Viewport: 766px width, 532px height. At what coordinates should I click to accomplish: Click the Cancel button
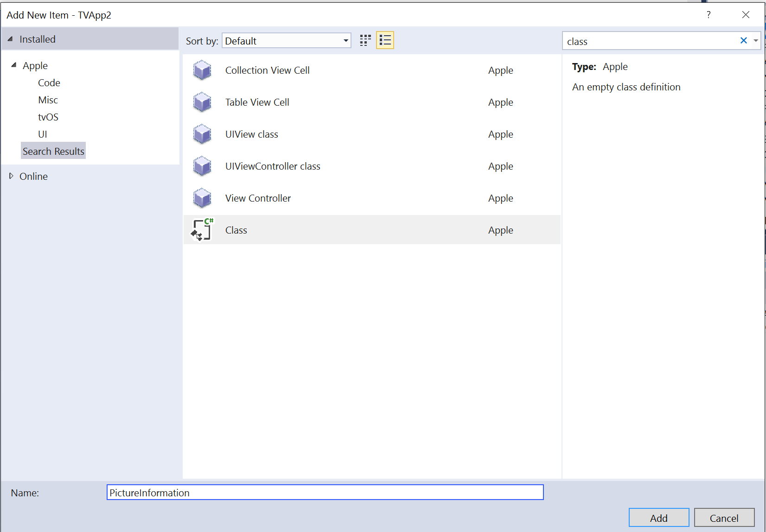pyautogui.click(x=724, y=518)
